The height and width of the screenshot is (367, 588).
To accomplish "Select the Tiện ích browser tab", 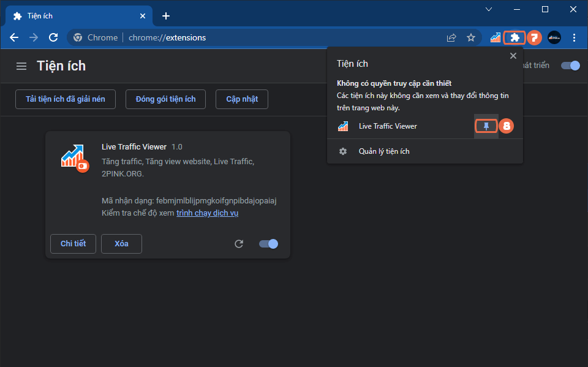I will [79, 16].
